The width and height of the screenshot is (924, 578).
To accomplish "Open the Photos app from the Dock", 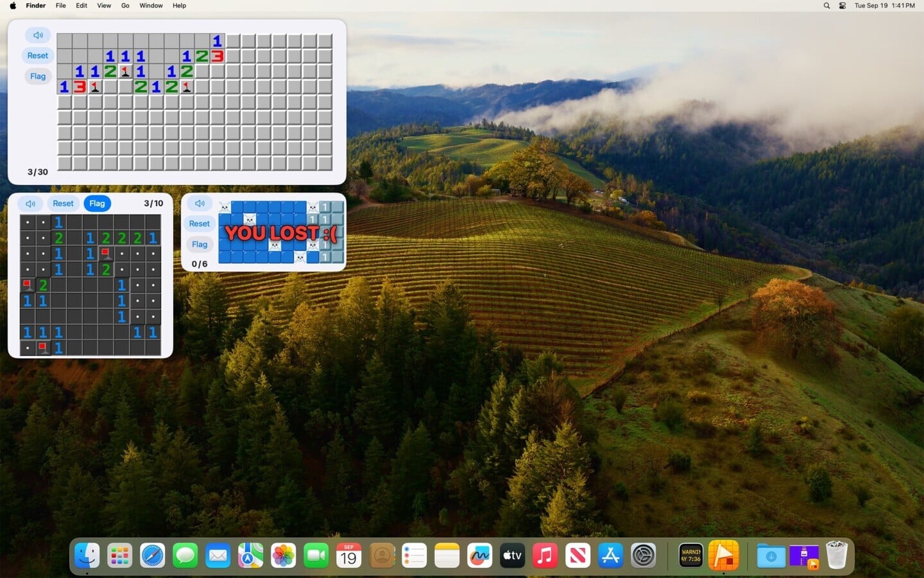I will click(283, 555).
